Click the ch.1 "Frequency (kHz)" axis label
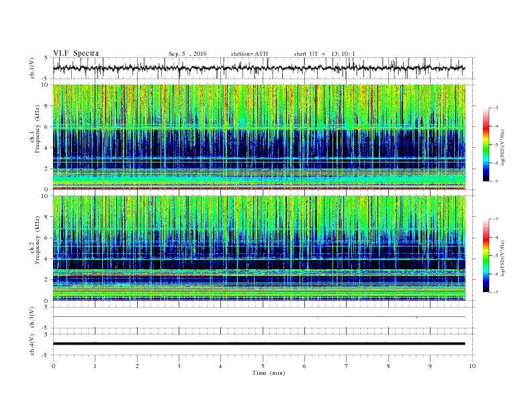 pyautogui.click(x=38, y=129)
